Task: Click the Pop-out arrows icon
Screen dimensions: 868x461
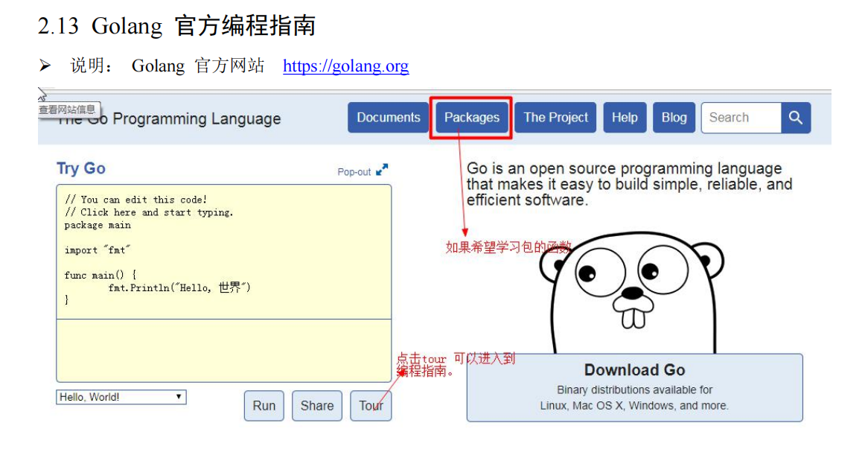Action: pos(382,170)
